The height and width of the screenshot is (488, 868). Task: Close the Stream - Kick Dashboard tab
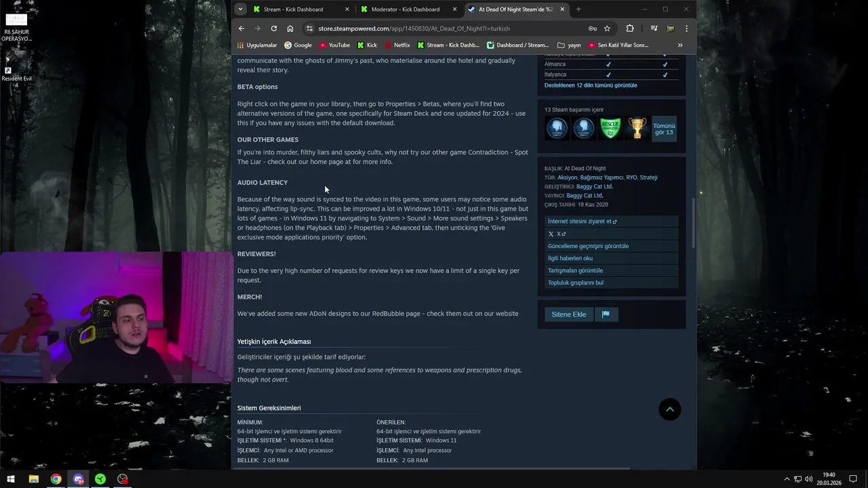pos(347,9)
